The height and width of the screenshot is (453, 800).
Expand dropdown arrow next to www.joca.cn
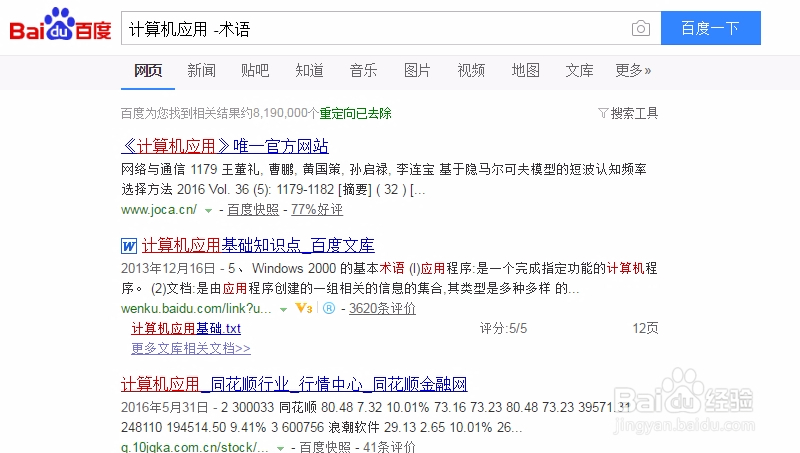[x=208, y=211]
